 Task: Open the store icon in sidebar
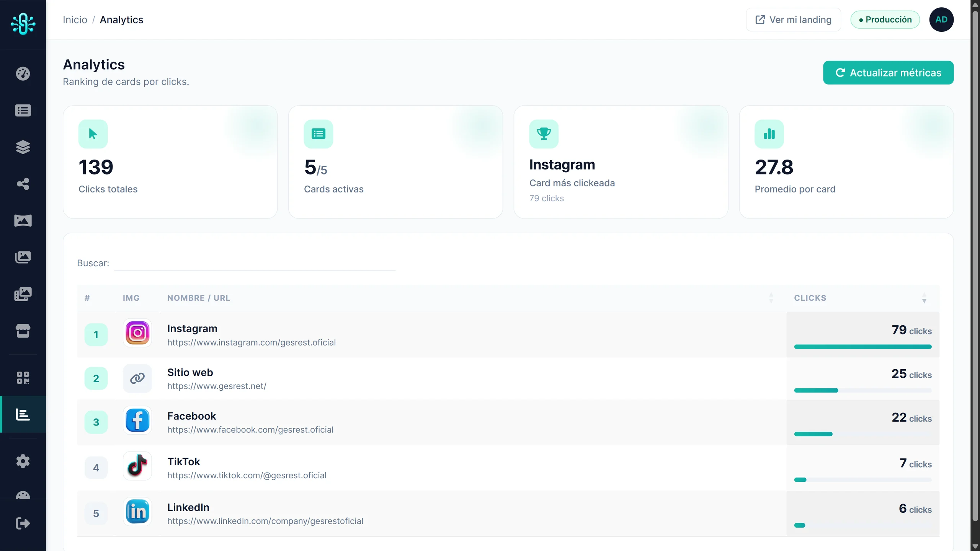pos(23,331)
